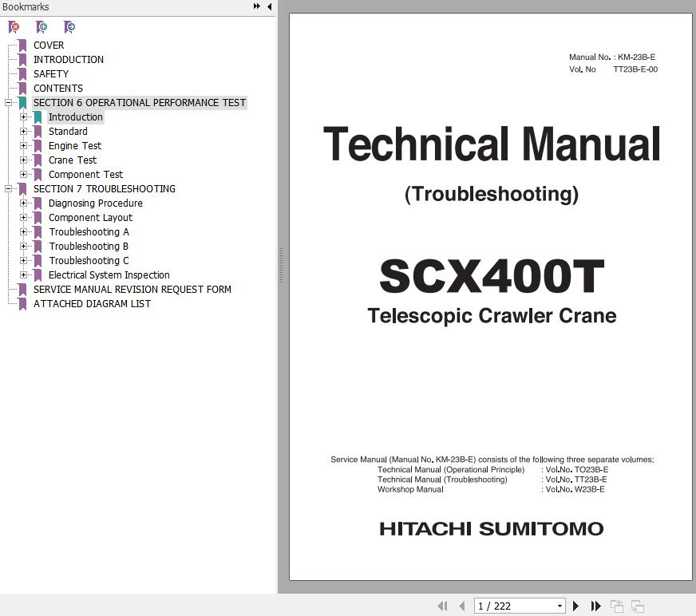Image resolution: width=696 pixels, height=616 pixels.
Task: Collapse the SECTION 7 TROUBLESHOOTING node
Action: coord(9,189)
